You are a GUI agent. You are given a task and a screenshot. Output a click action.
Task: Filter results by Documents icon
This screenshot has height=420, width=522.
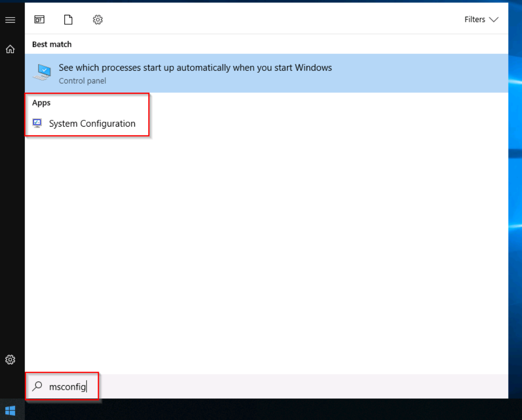pos(68,19)
